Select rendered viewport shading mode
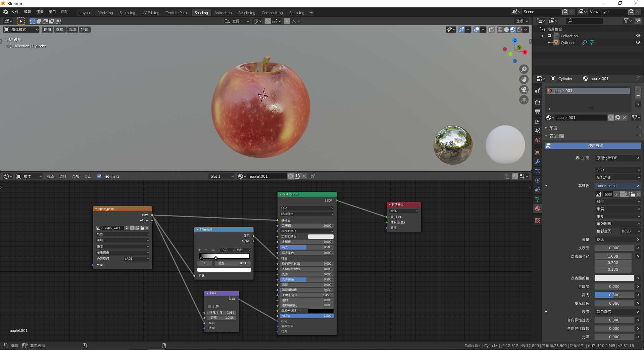Image resolution: width=644 pixels, height=350 pixels. pyautogui.click(x=519, y=30)
